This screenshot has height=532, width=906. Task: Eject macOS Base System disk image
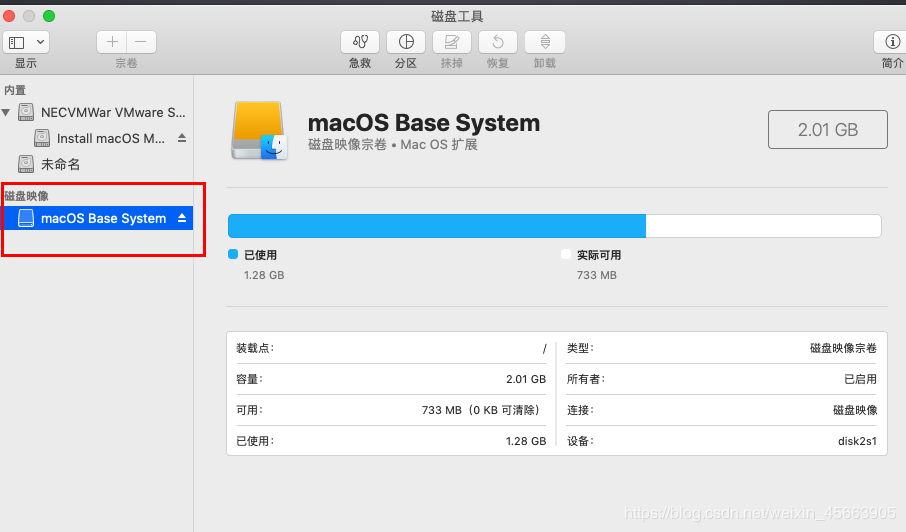(x=182, y=218)
